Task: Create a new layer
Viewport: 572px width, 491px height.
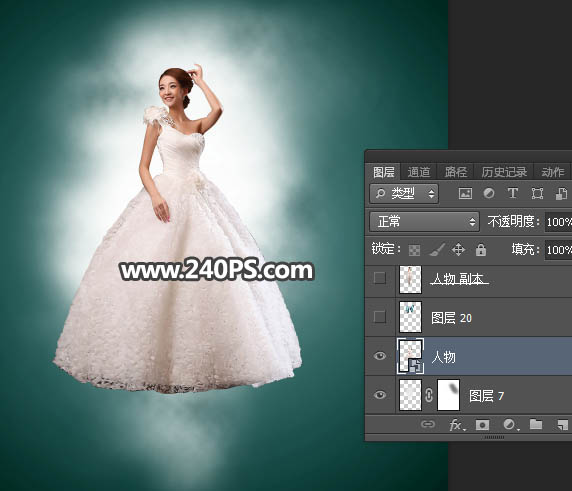Action: (x=563, y=425)
